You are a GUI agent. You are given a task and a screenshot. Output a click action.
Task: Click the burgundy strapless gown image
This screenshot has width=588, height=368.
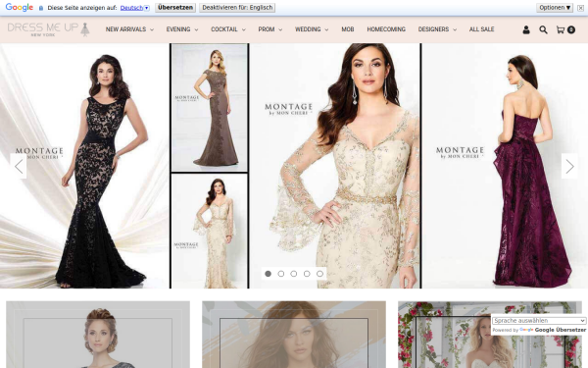(505, 166)
